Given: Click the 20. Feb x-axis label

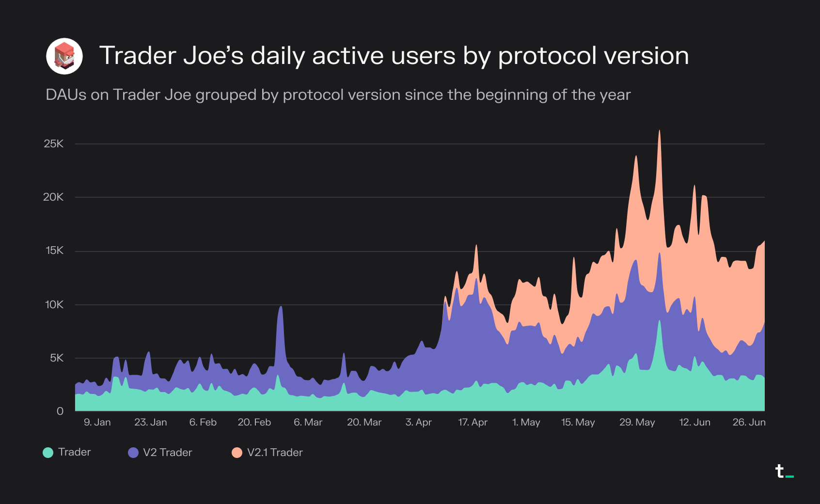Looking at the screenshot, I should coord(254,422).
